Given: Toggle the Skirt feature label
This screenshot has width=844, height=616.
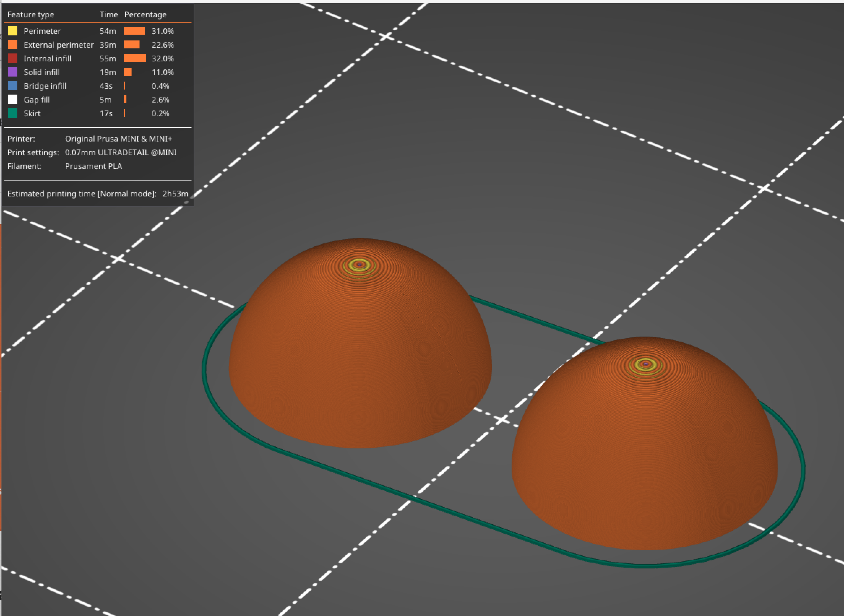Looking at the screenshot, I should point(32,113).
